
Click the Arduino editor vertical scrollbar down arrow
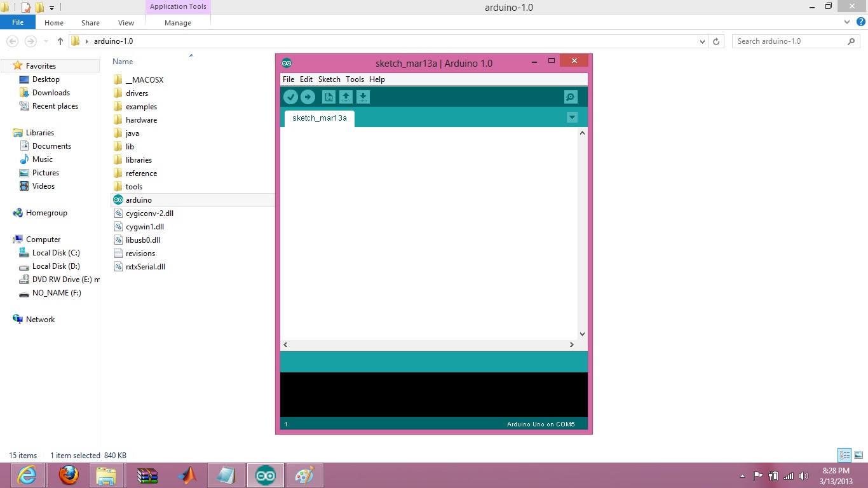coord(582,334)
